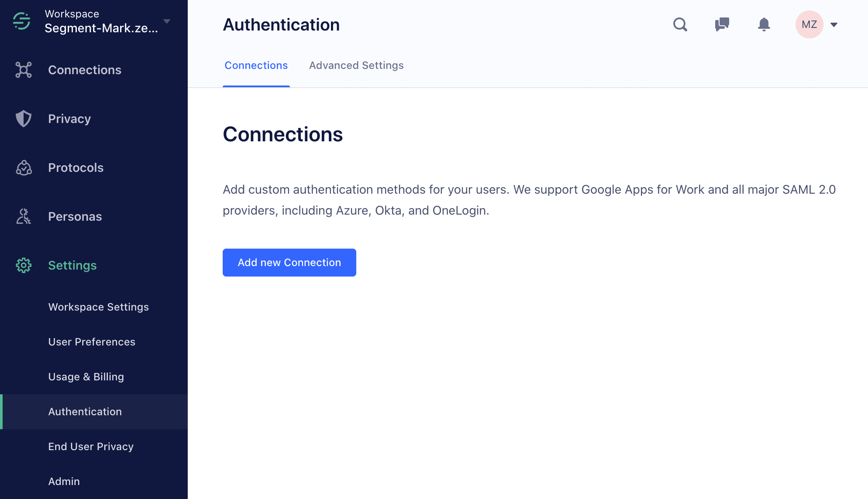Switch to the Advanced Settings tab
The image size is (868, 499).
(x=356, y=65)
